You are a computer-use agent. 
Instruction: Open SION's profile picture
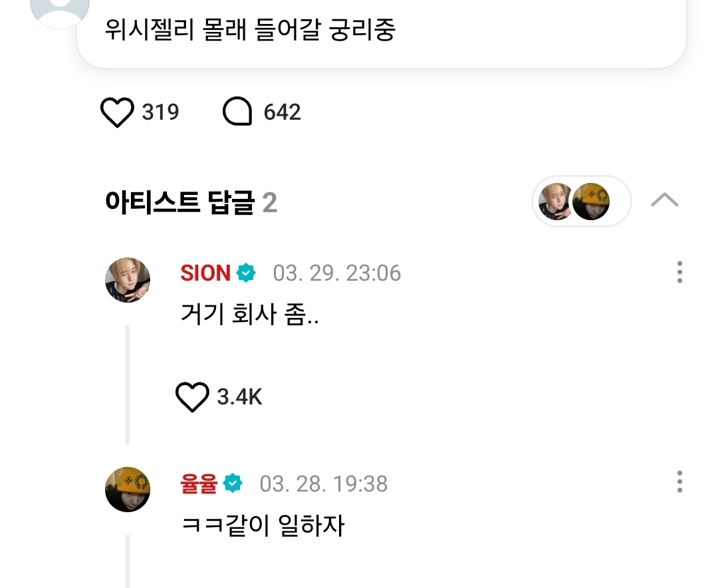(x=128, y=280)
